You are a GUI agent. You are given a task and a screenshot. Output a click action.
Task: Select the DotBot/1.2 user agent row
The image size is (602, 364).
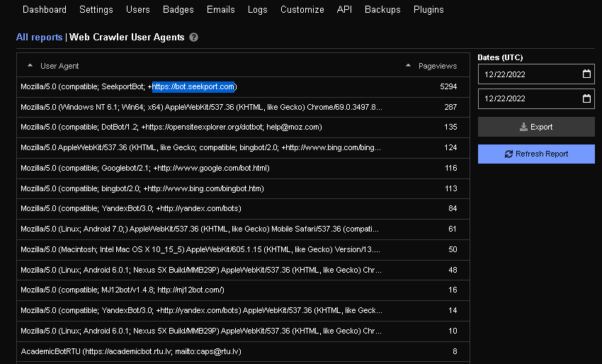coord(243,127)
